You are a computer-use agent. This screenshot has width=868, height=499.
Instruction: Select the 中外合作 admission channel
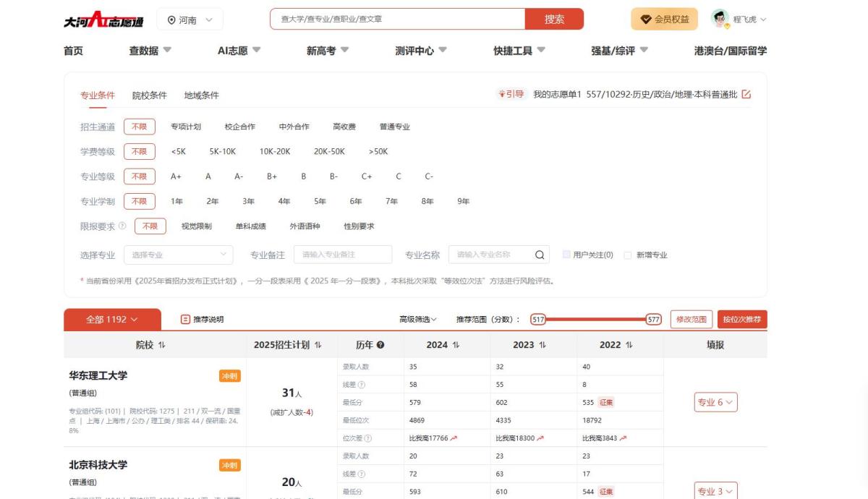coord(294,127)
